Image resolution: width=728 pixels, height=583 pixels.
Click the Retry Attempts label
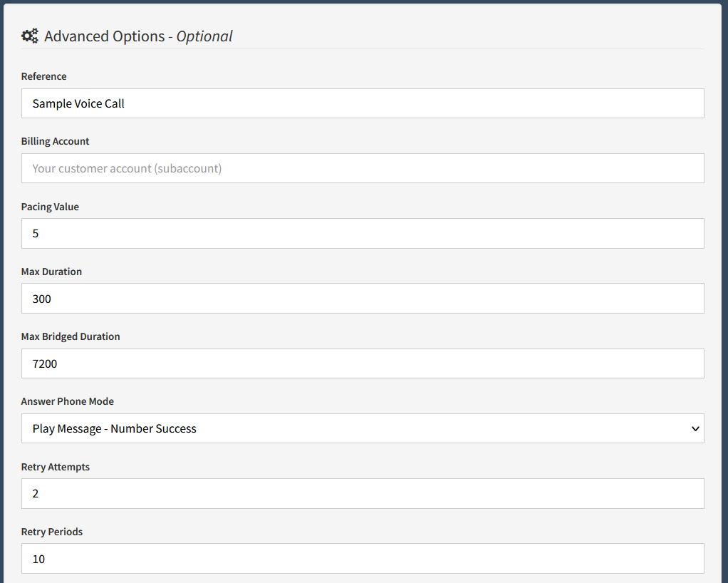point(55,467)
